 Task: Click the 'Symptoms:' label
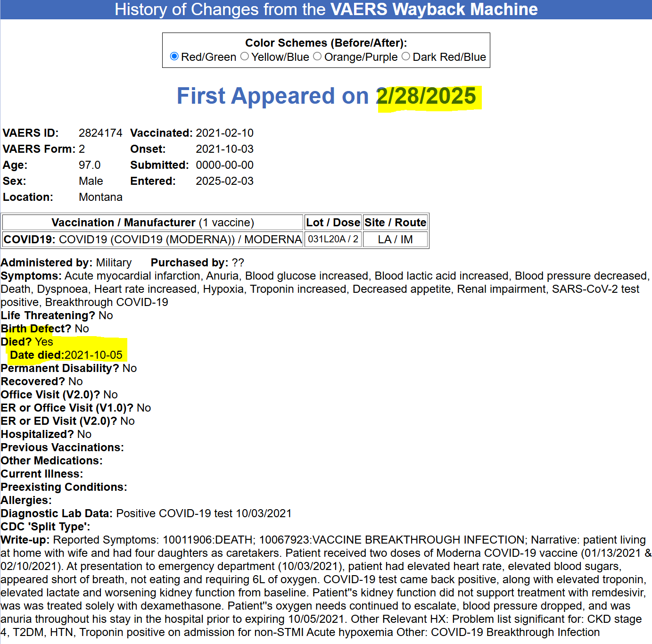pyautogui.click(x=31, y=276)
